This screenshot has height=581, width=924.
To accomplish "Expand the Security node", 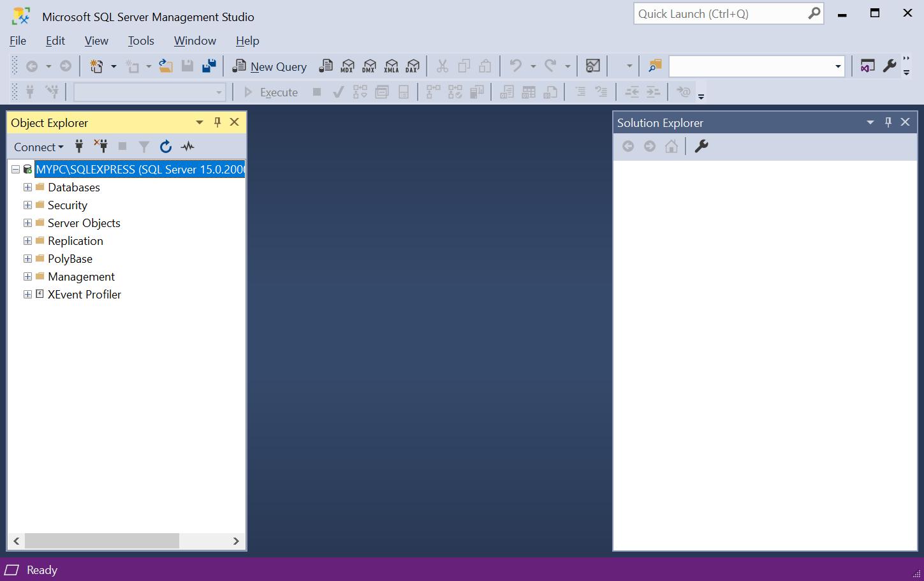I will click(27, 205).
